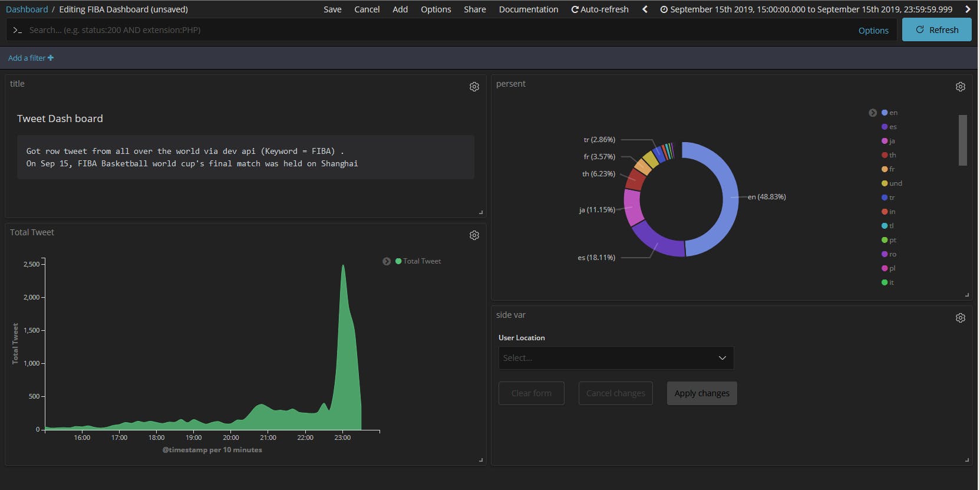Click Cancel in the dashboard menu
Screen dimensions: 980x490
(x=367, y=9)
